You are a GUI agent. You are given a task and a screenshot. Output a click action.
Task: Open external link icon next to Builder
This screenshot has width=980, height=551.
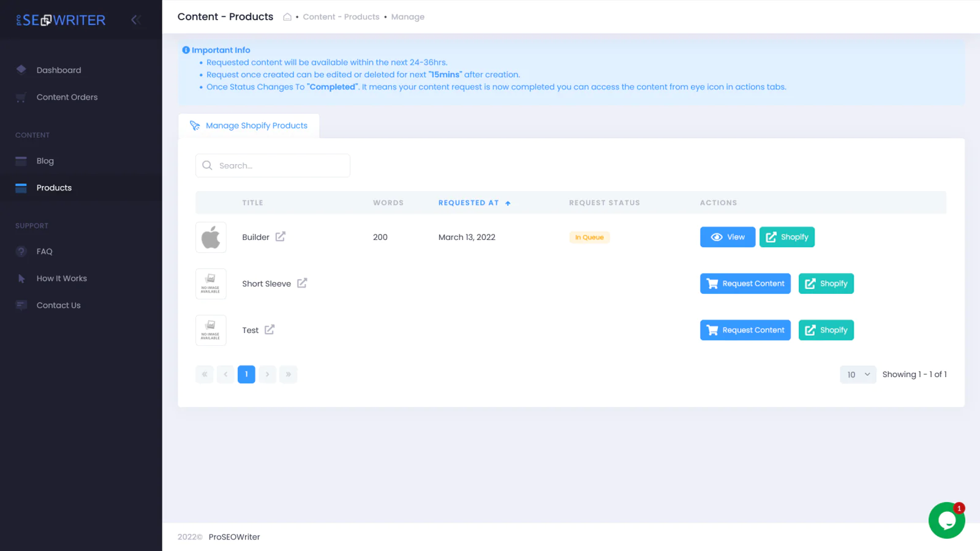(280, 236)
